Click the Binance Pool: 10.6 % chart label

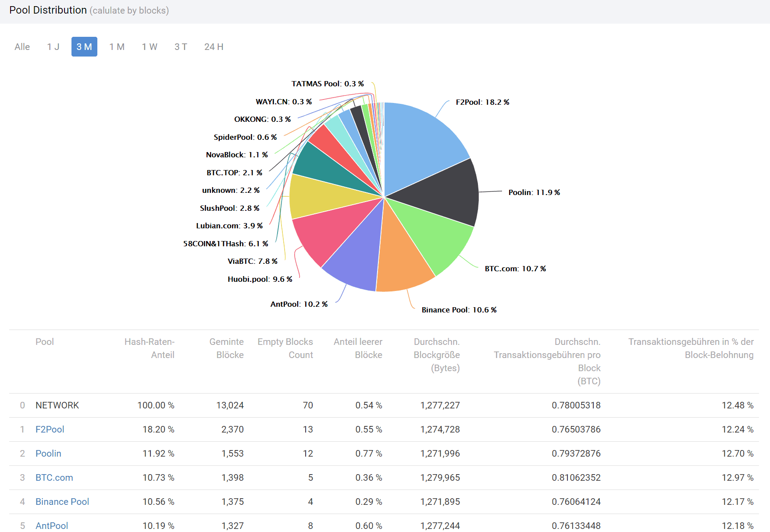(459, 310)
